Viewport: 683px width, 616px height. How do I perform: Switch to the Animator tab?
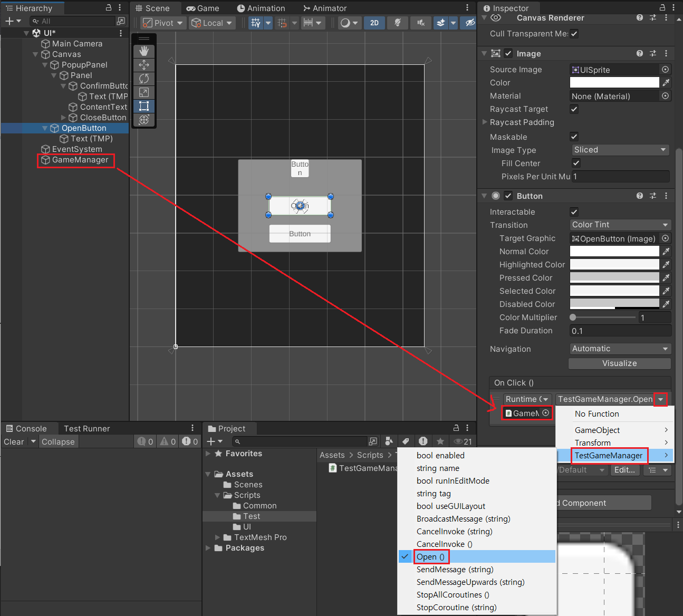[x=325, y=8]
